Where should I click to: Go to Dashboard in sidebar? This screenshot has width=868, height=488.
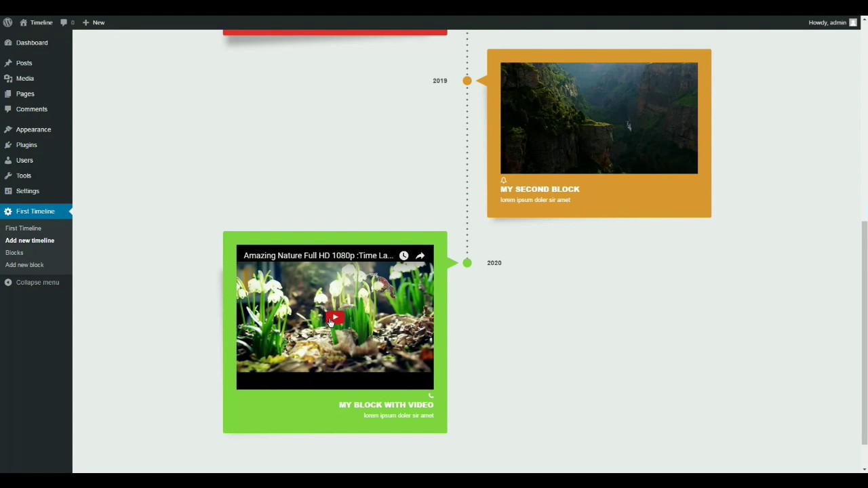click(x=32, y=43)
